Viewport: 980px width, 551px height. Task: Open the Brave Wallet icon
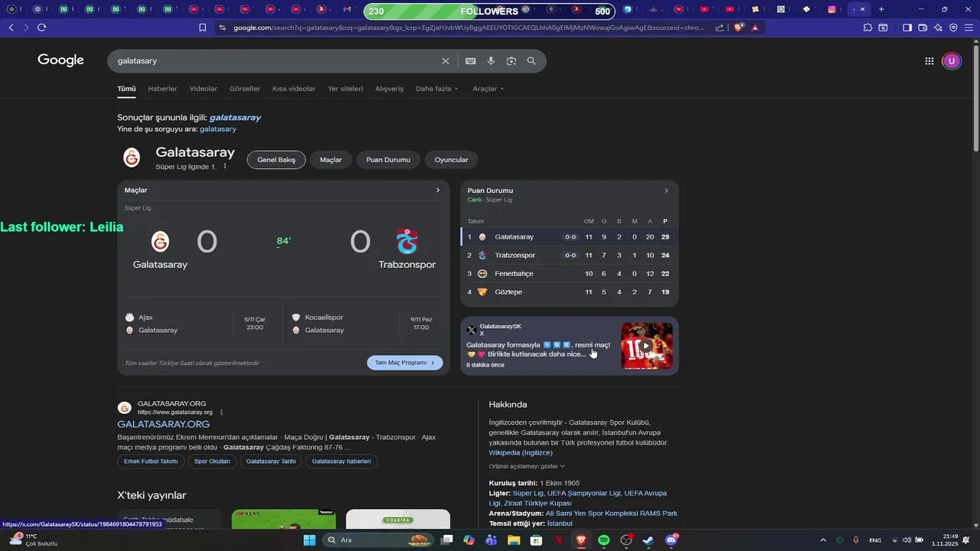coord(923,28)
